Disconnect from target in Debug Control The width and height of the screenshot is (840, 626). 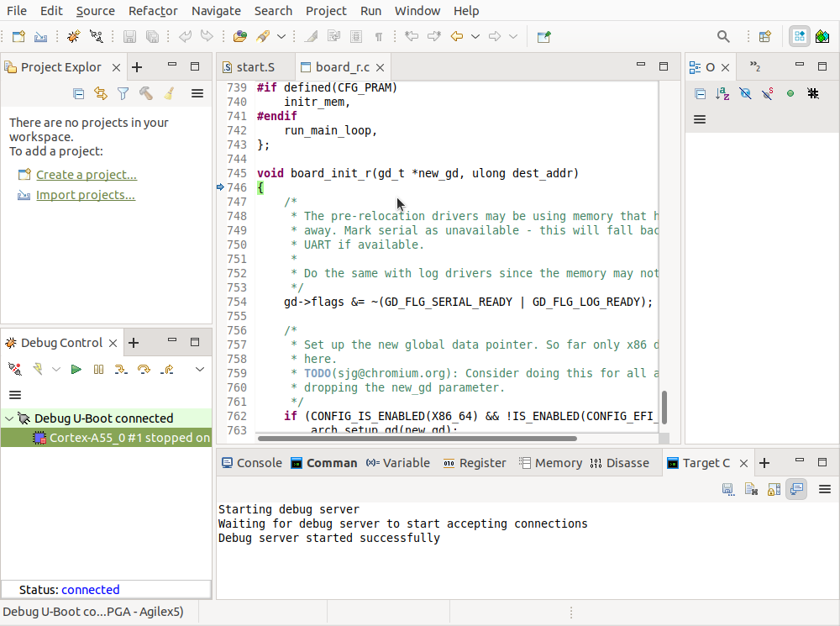pyautogui.click(x=14, y=369)
